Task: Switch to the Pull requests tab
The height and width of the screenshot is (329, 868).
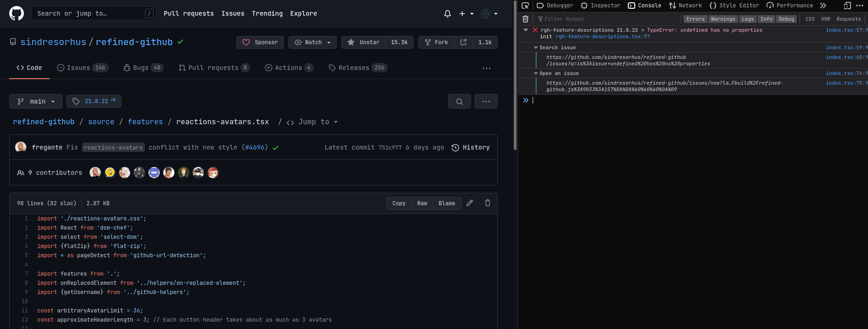Action: click(x=214, y=68)
